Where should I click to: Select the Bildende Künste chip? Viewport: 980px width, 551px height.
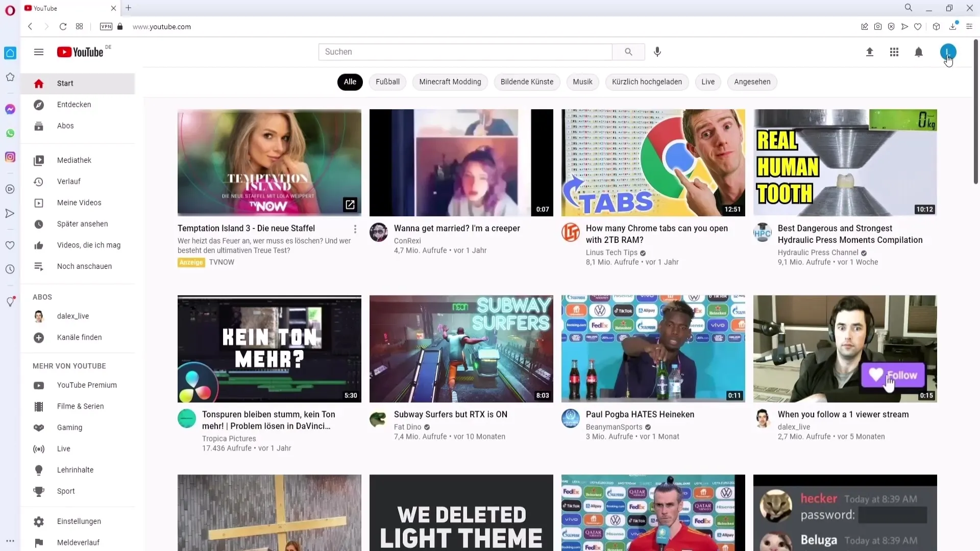click(x=527, y=82)
